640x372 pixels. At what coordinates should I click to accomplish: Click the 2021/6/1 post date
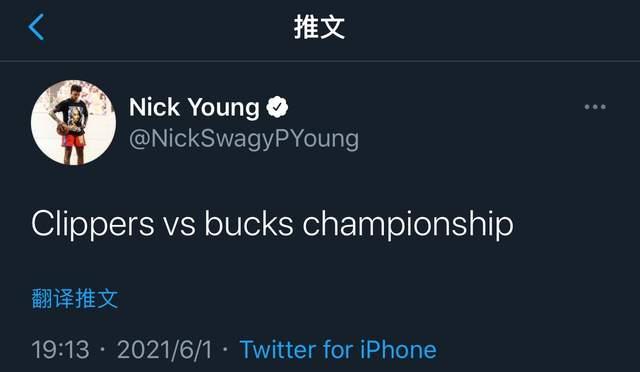[x=165, y=350]
